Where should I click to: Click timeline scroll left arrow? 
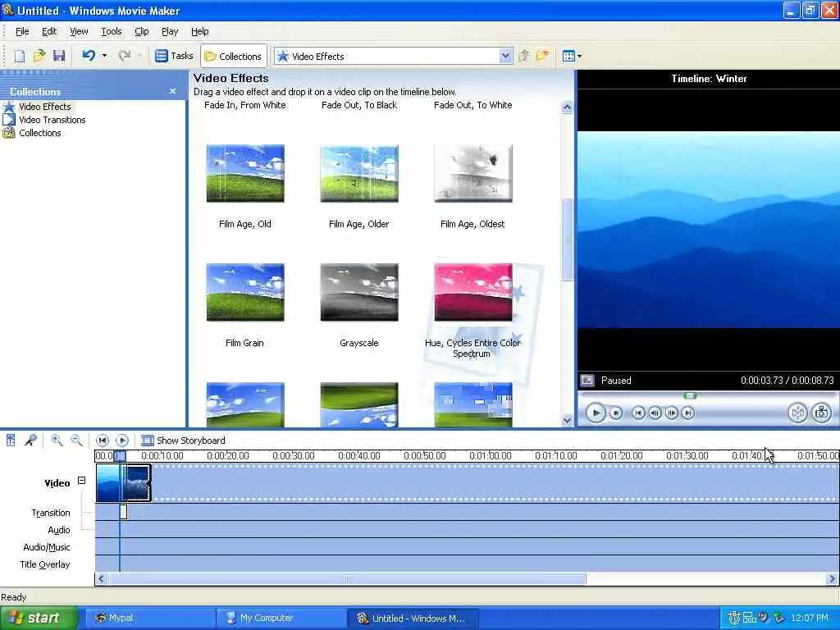point(101,579)
